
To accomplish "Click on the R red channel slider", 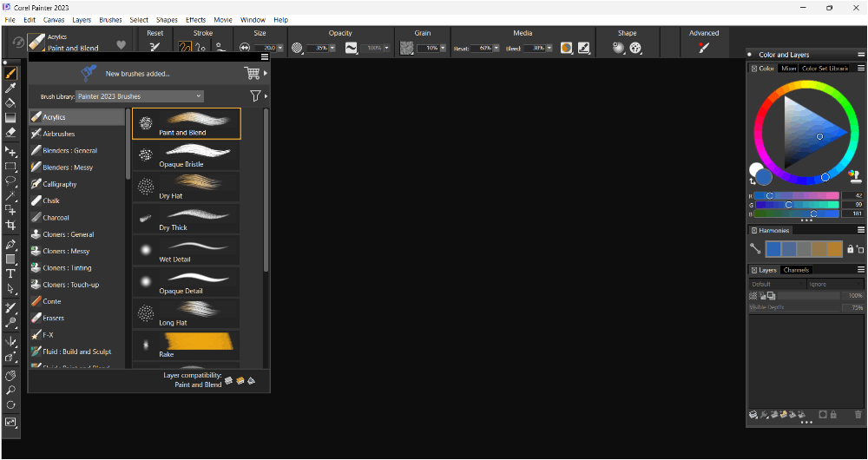I will click(x=797, y=196).
